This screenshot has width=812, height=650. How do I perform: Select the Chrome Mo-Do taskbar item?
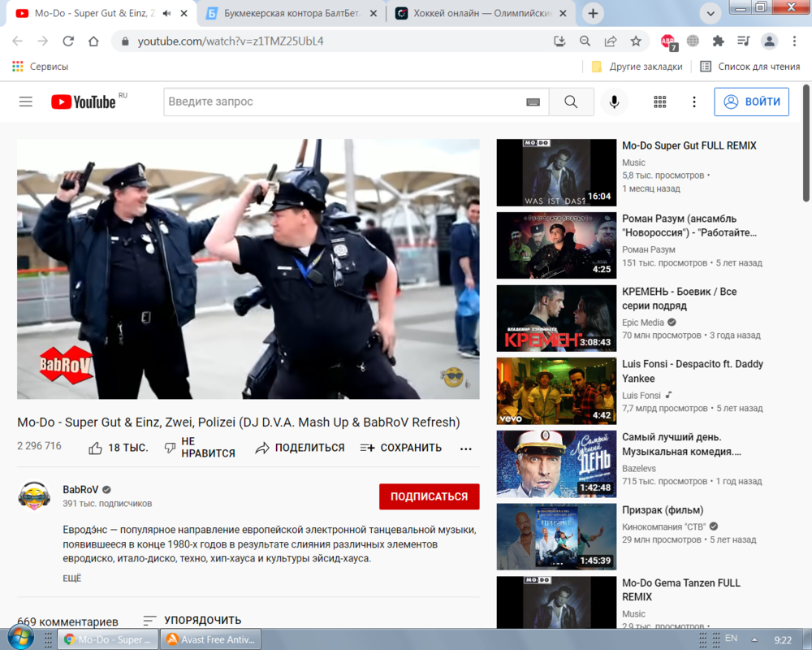(108, 639)
